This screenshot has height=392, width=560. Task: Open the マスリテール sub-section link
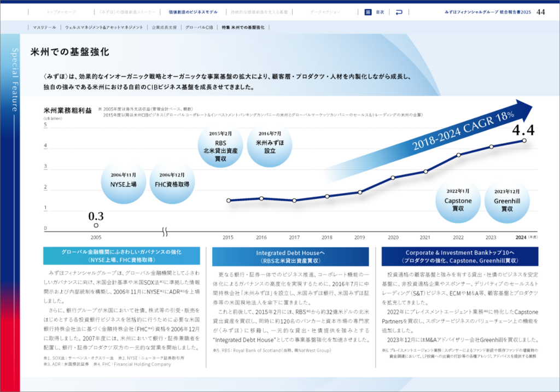(44, 27)
